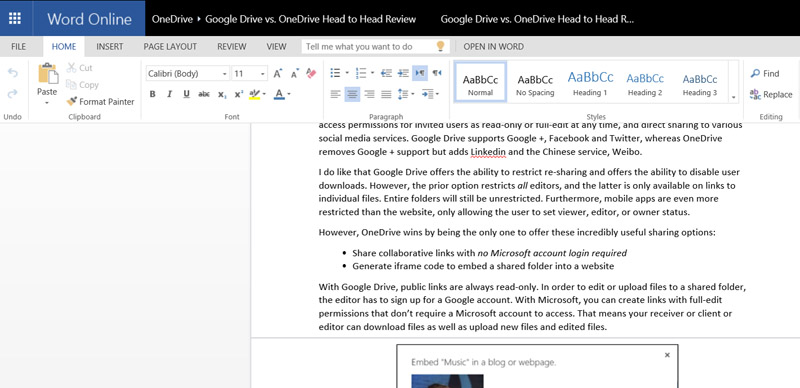Viewport: 800px width, 388px height.
Task: Click the Bullets list icon
Action: click(x=335, y=73)
